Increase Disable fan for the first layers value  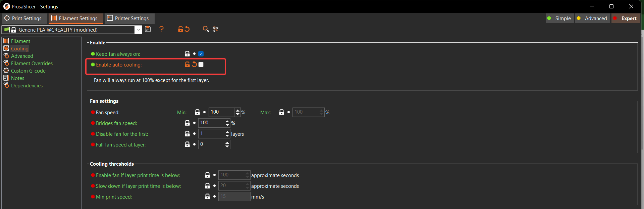tap(227, 132)
